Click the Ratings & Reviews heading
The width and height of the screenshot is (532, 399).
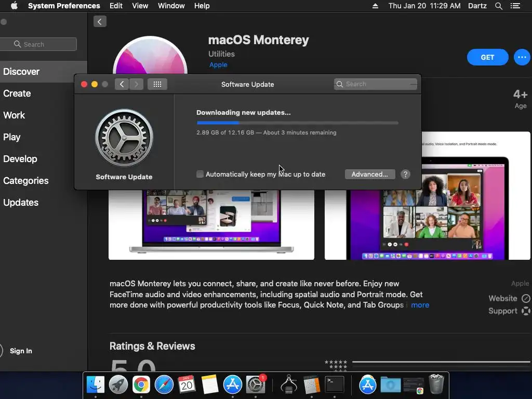pos(152,346)
